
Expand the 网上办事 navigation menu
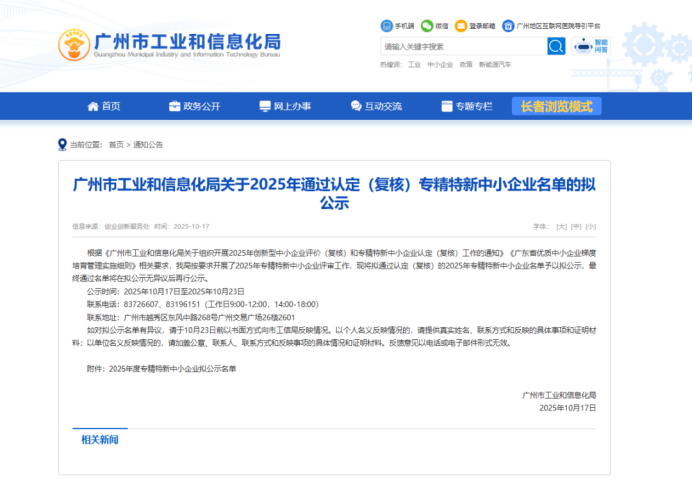click(x=285, y=106)
